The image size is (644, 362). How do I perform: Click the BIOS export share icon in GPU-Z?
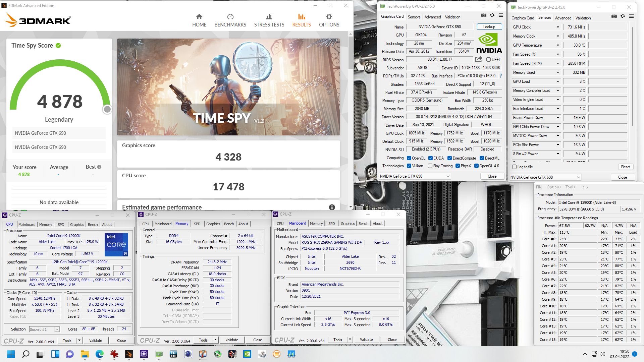point(479,59)
